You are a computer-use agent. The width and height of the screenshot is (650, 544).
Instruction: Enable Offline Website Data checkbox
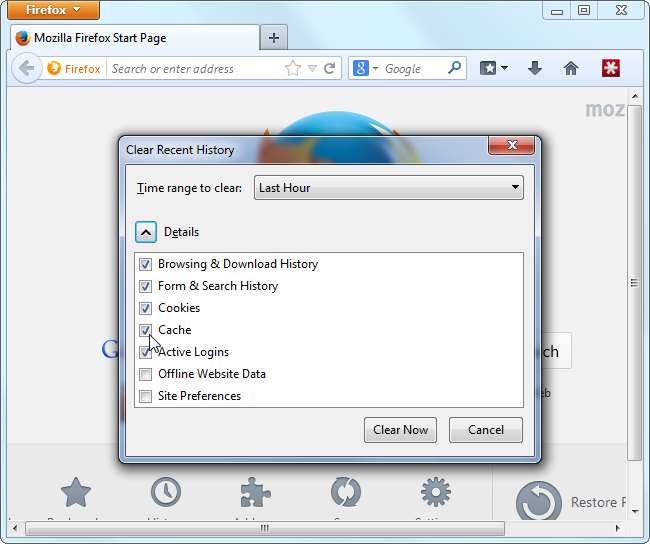(145, 374)
